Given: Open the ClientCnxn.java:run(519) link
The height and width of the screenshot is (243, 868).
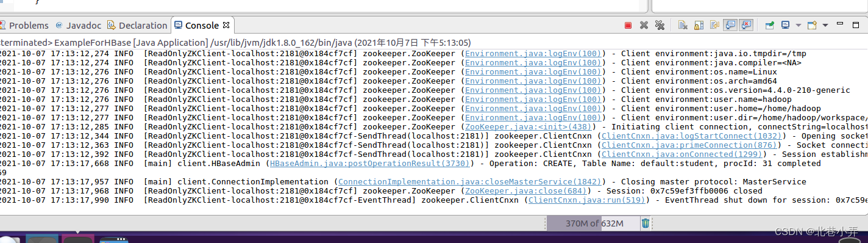Looking at the screenshot, I should [588, 200].
